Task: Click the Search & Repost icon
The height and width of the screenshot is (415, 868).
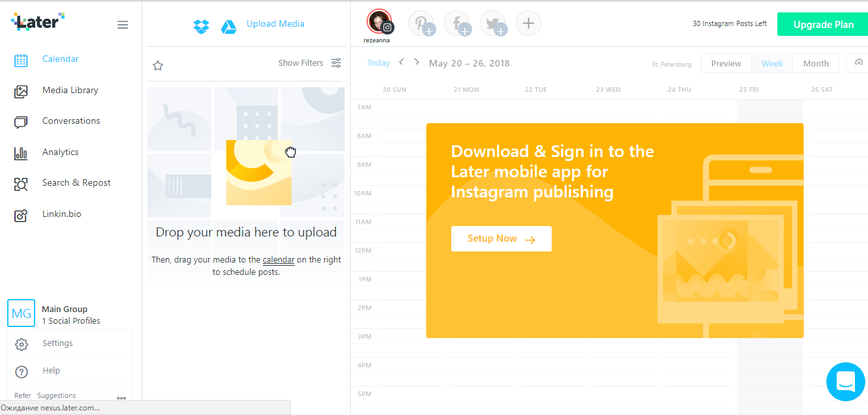Action: click(21, 184)
